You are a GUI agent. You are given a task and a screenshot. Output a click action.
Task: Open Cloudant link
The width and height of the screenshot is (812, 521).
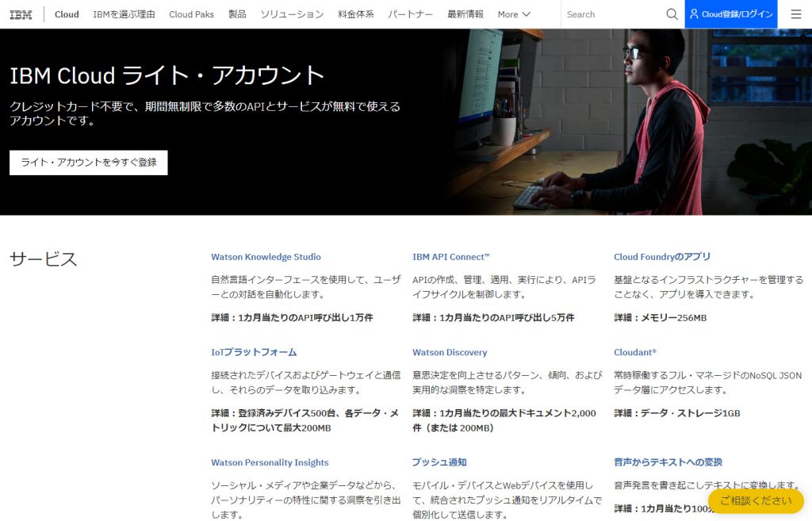(x=635, y=352)
